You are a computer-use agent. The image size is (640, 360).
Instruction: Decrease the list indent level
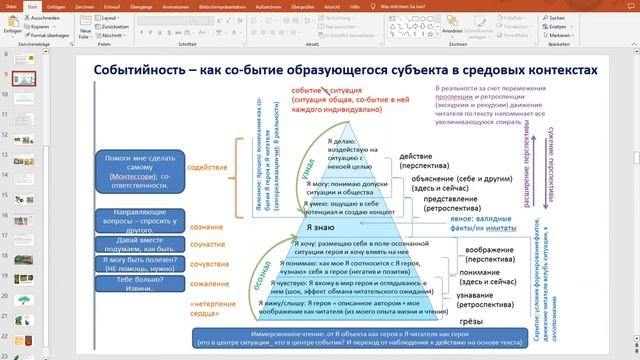click(x=286, y=20)
